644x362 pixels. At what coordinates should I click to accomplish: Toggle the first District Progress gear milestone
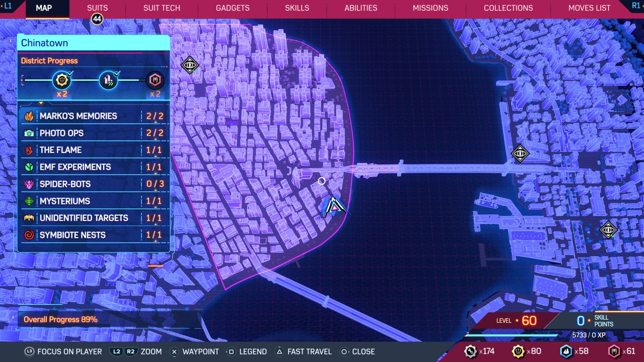click(x=61, y=80)
